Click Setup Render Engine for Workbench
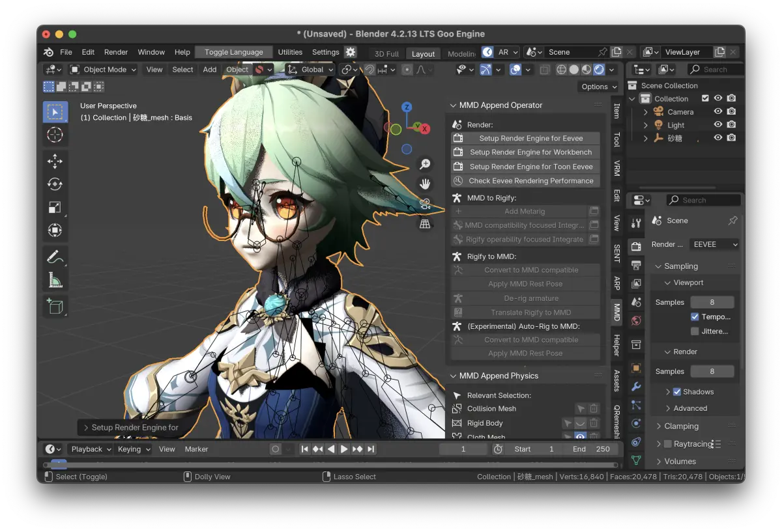This screenshot has width=782, height=532. click(525, 152)
